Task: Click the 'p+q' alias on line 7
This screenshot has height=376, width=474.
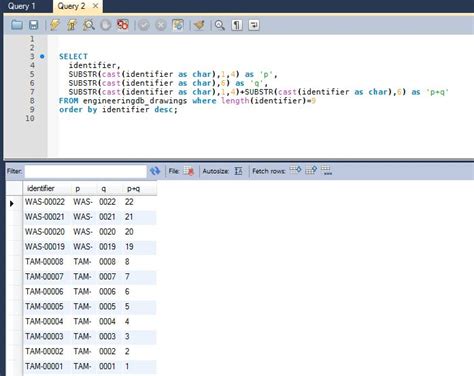Action: tap(437, 92)
